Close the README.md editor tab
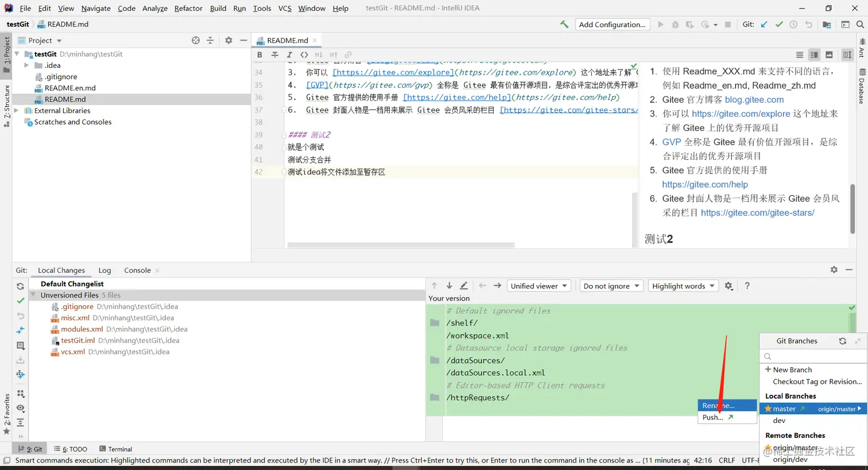The image size is (868, 470). (x=315, y=40)
